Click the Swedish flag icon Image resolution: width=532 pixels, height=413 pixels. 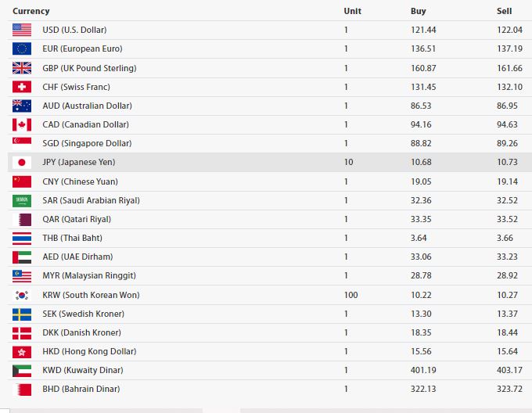[x=22, y=314]
